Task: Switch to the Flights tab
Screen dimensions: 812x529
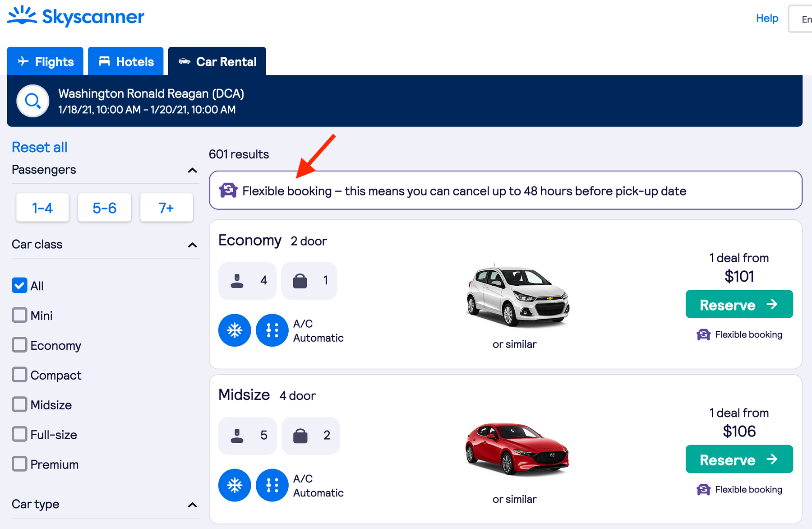Action: (x=45, y=61)
